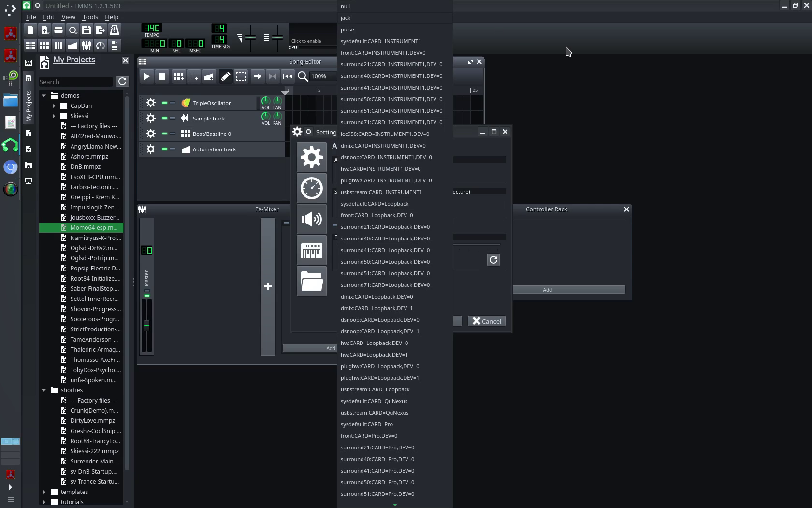Show Automation Editor toolbar icon
The image size is (812, 508).
pos(72,45)
